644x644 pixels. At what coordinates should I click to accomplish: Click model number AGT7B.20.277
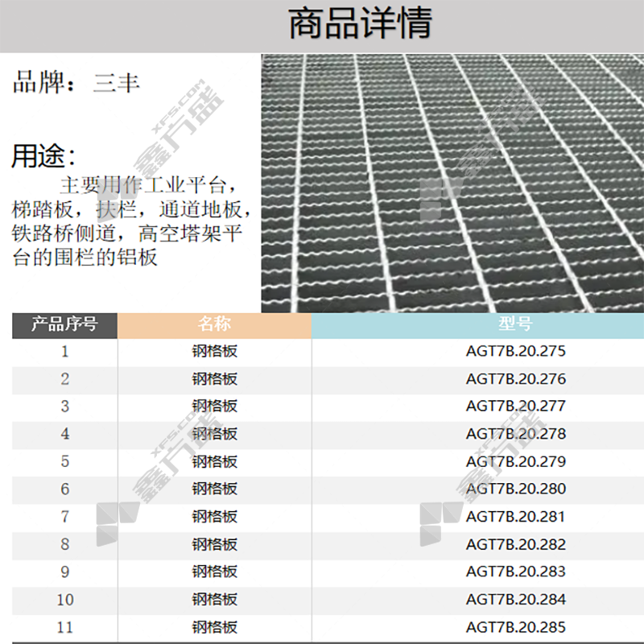tap(515, 406)
